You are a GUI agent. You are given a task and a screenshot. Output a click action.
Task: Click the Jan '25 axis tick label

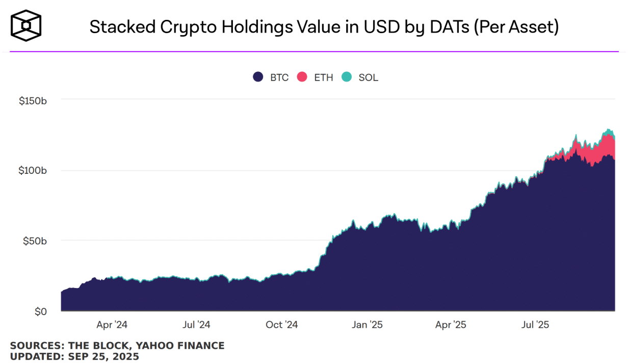coord(368,324)
